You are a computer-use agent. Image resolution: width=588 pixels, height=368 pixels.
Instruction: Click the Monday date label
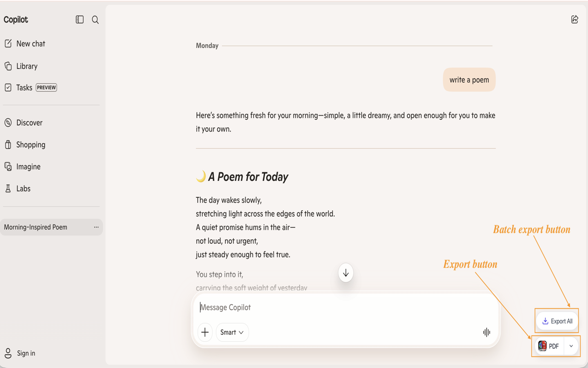coord(207,46)
